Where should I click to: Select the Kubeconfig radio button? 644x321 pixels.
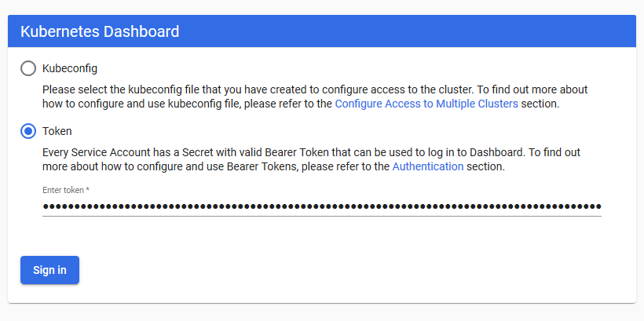tap(28, 68)
